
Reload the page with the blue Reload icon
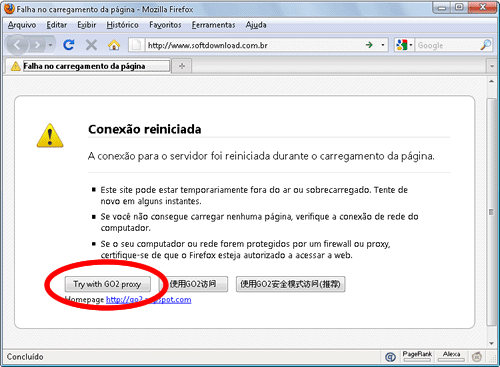tap(69, 45)
